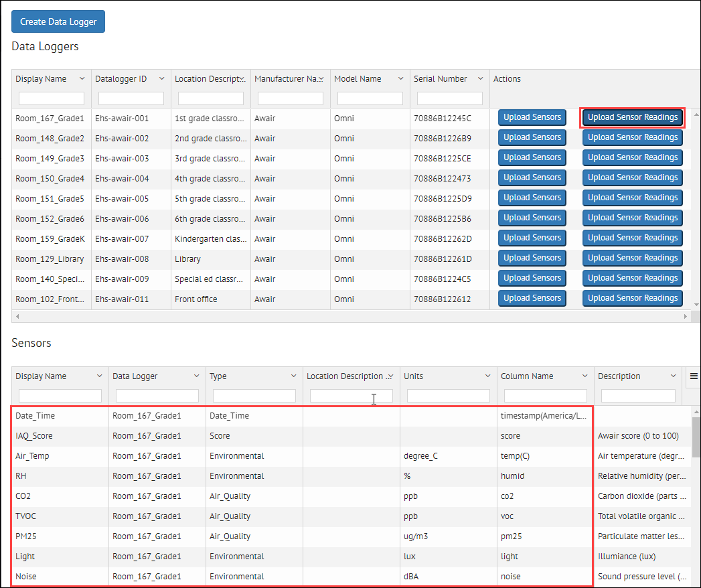Open the Description column dropdown in Sensors
Screen dimensions: 701x588
coord(675,376)
